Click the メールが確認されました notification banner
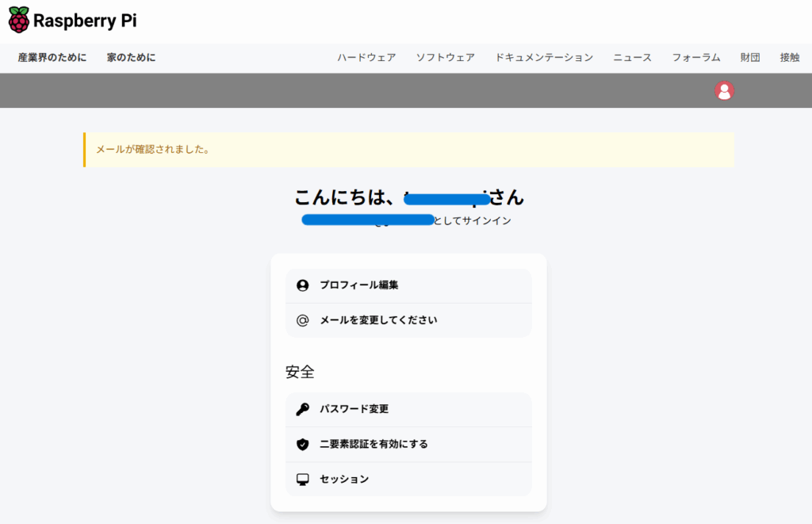This screenshot has width=812, height=524. click(x=408, y=150)
